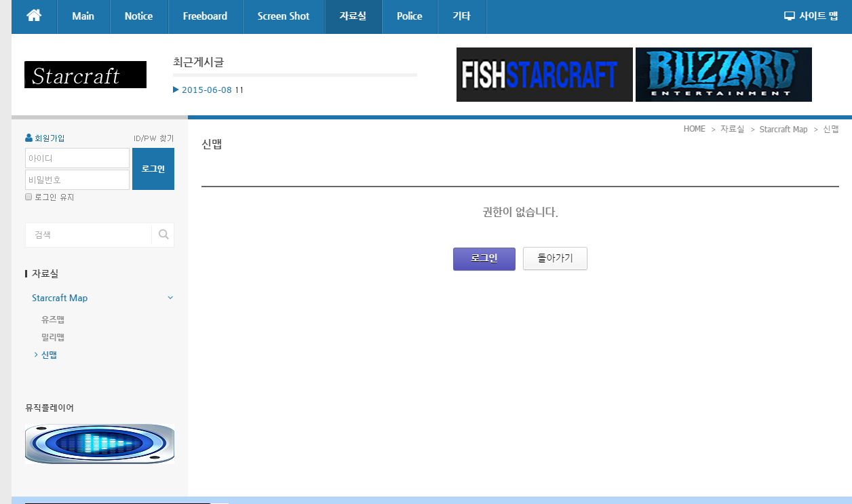Focus the 아이디 input field
The height and width of the screenshot is (504, 852).
77,158
